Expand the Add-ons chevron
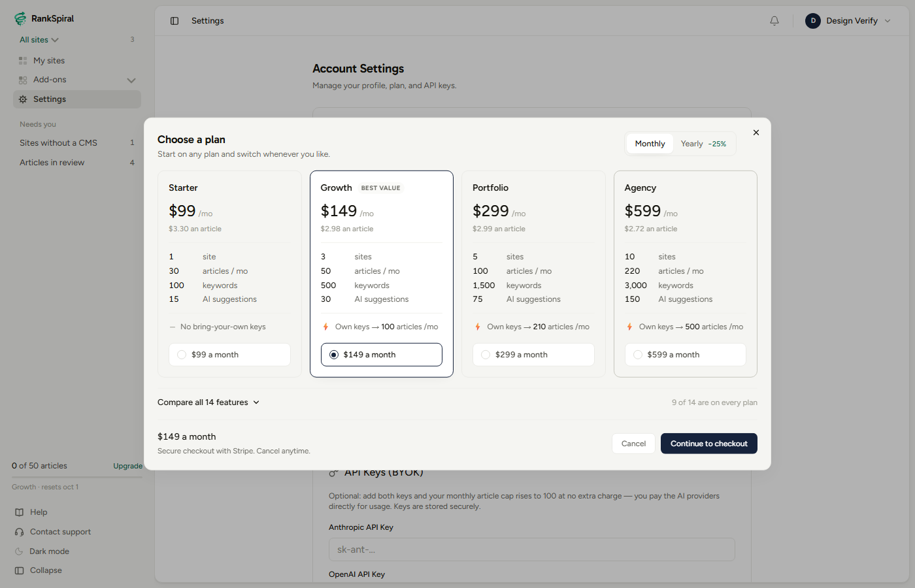Image resolution: width=915 pixels, height=588 pixels. click(x=131, y=80)
